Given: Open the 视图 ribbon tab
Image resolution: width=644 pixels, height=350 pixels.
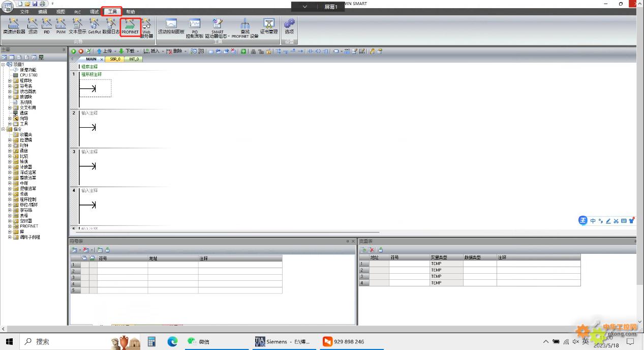Looking at the screenshot, I should coord(60,12).
